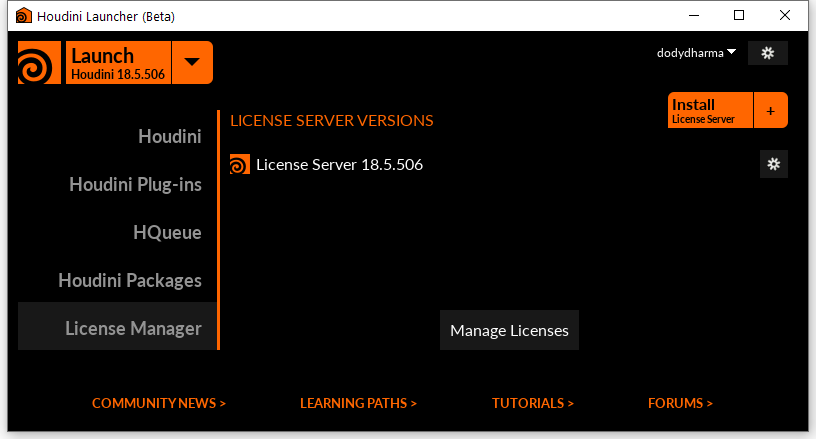The width and height of the screenshot is (816, 439).
Task: Switch to the Houdini tab
Action: pyautogui.click(x=169, y=136)
